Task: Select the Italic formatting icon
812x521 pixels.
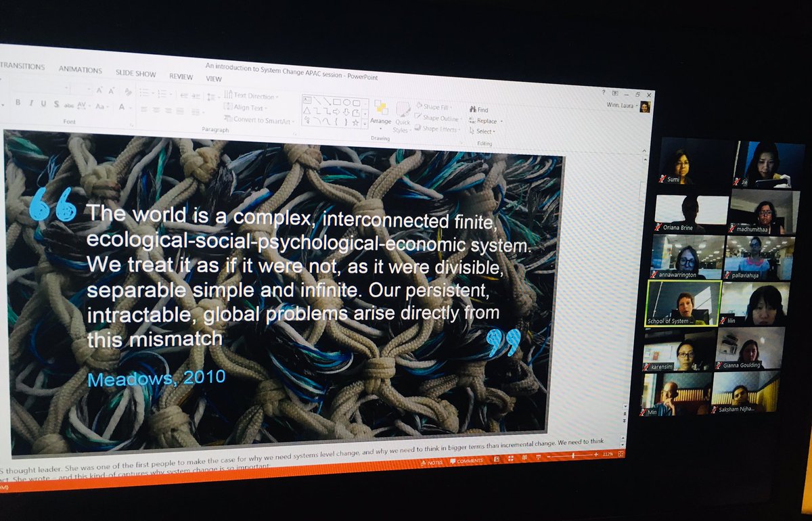Action: pos(30,101)
